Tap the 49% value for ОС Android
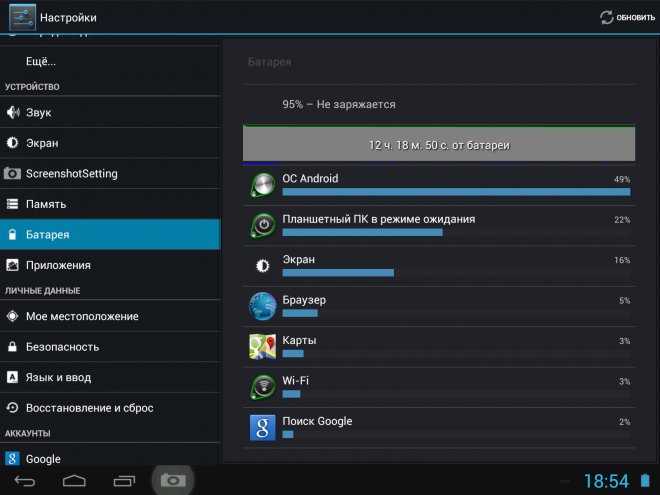The width and height of the screenshot is (660, 495). (x=622, y=179)
